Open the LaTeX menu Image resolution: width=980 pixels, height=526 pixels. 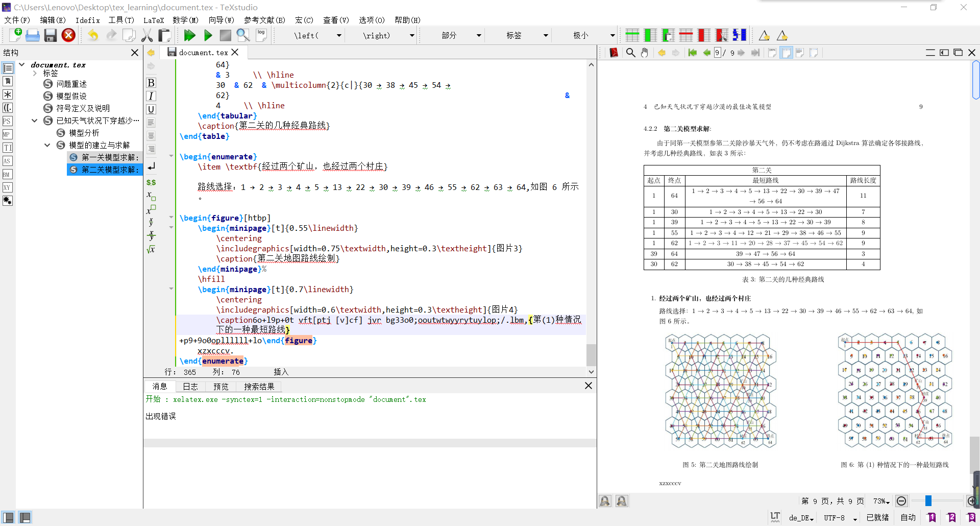point(154,20)
